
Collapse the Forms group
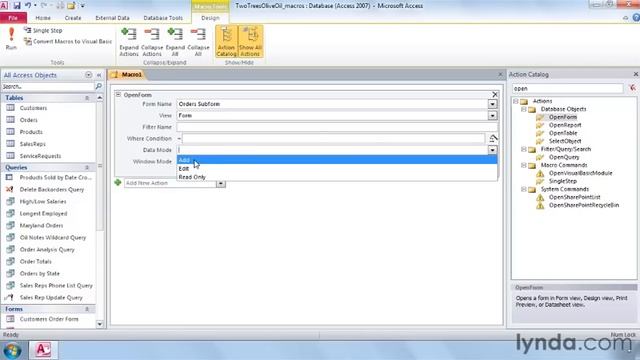87,309
